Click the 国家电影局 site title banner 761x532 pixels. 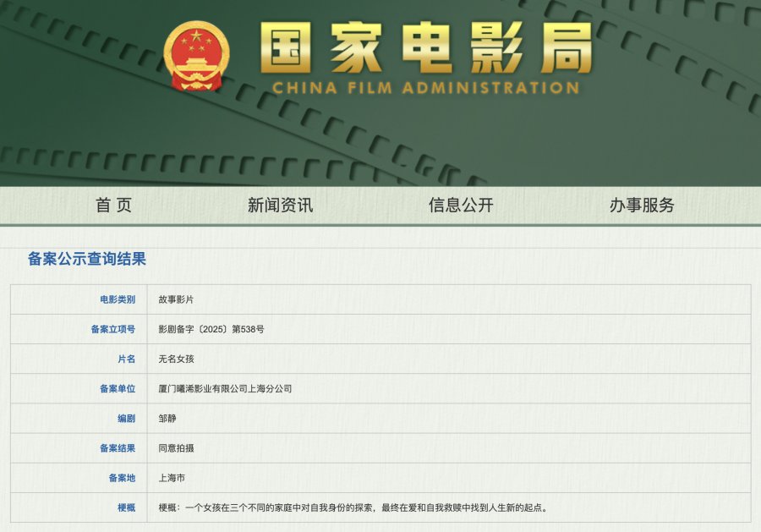coord(427,47)
